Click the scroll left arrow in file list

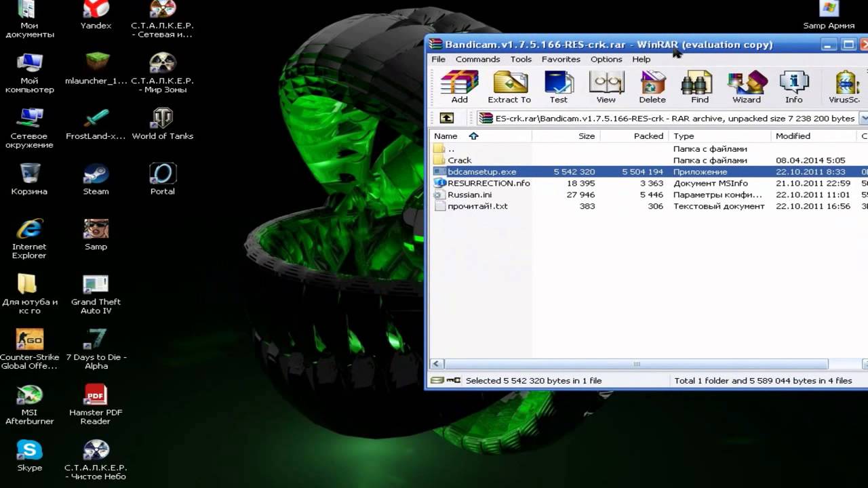pos(437,364)
